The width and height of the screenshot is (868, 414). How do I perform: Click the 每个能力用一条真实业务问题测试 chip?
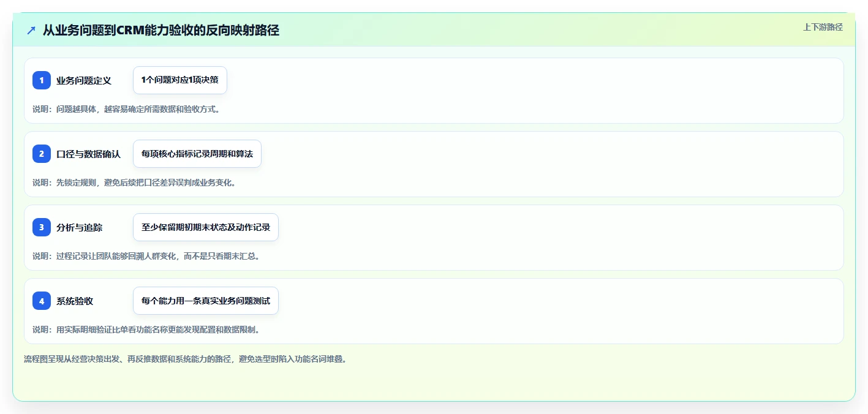pos(206,301)
